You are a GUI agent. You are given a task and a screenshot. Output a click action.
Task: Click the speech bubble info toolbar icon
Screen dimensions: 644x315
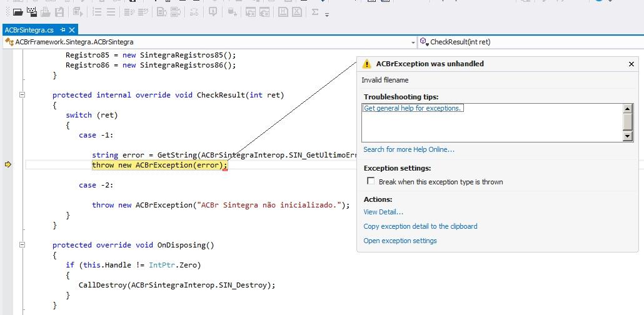click(x=213, y=12)
